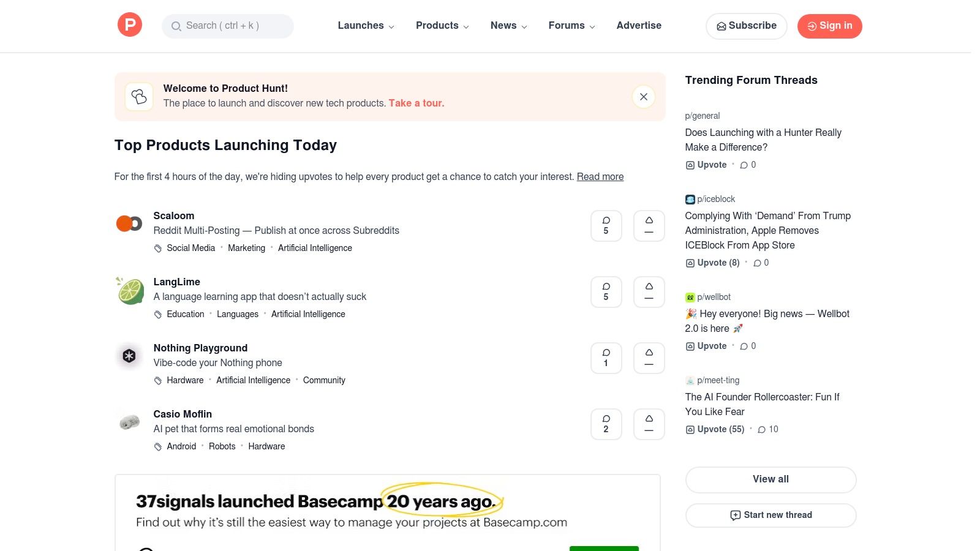The width and height of the screenshot is (980, 551).
Task: Click the Product Hunt logo icon
Action: [130, 25]
